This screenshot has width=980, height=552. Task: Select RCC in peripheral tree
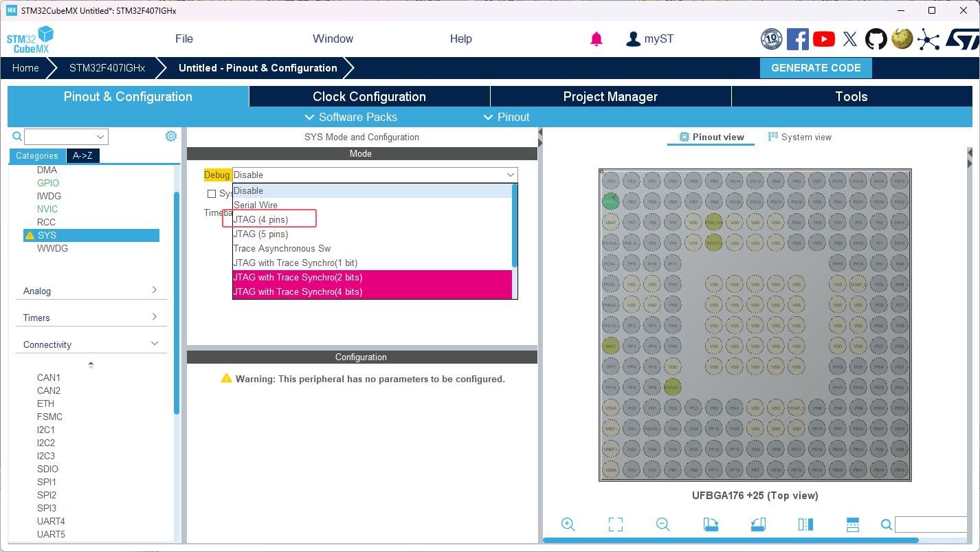pos(46,222)
